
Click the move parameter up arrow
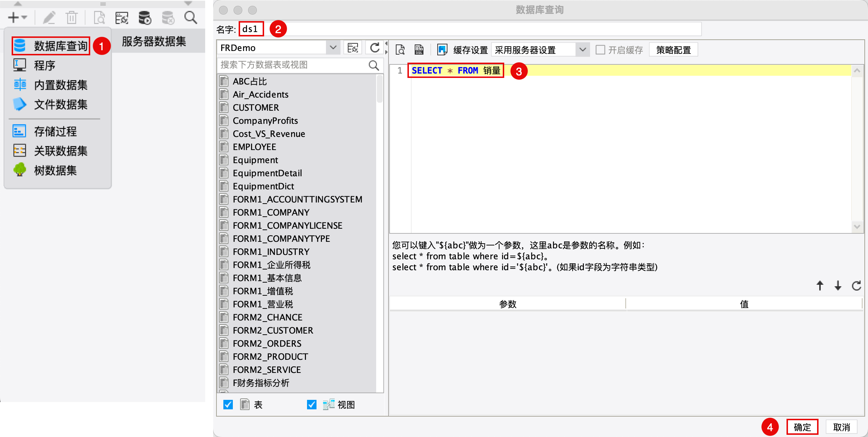[x=820, y=286]
